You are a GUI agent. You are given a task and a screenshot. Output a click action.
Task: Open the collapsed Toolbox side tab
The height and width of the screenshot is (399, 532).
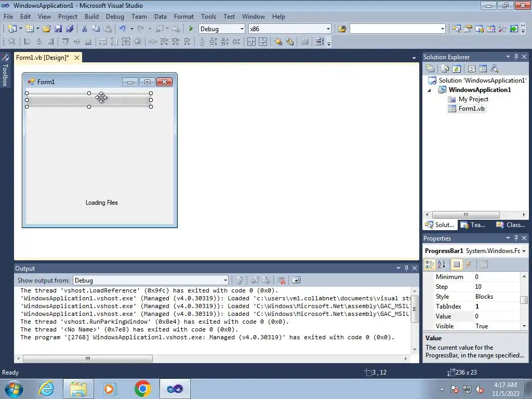(x=5, y=70)
